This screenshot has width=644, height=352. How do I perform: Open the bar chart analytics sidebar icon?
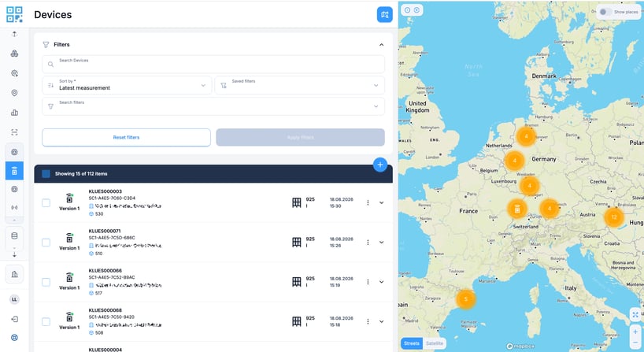click(x=14, y=113)
